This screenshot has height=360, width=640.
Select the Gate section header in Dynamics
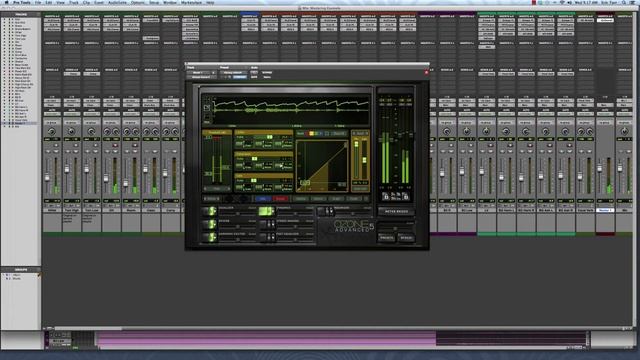[264, 176]
